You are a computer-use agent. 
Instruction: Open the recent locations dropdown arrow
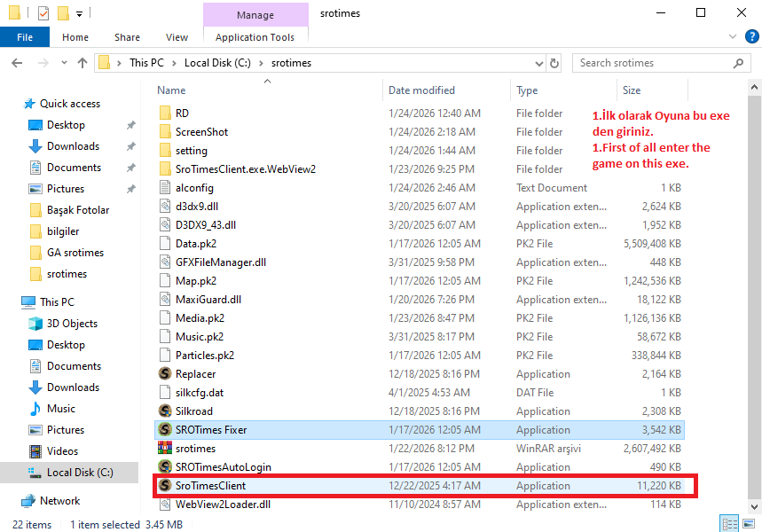pyautogui.click(x=64, y=63)
